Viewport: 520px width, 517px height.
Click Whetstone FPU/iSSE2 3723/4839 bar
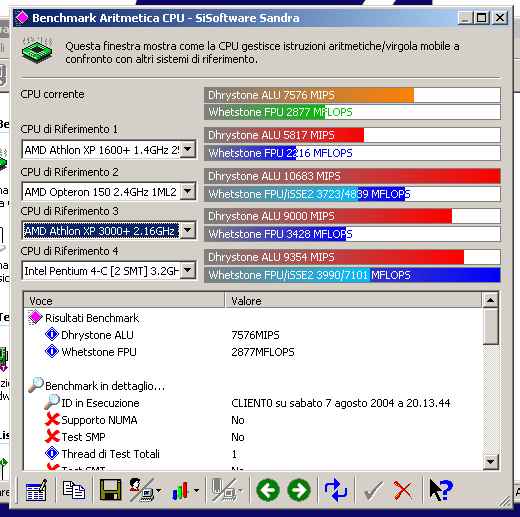pyautogui.click(x=352, y=194)
